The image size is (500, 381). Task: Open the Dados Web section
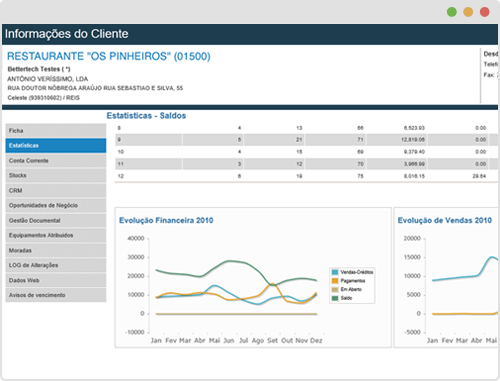[56, 280]
